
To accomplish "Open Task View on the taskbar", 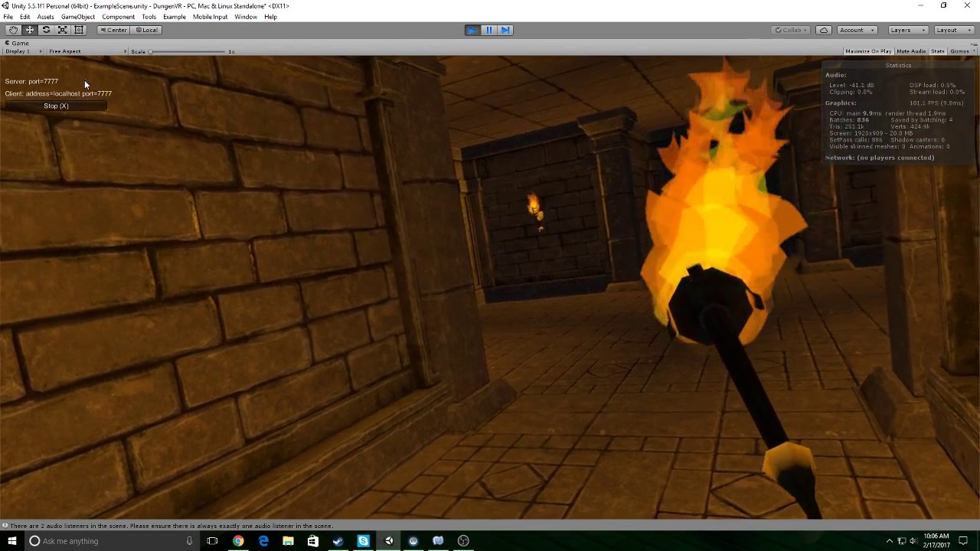I will tap(212, 541).
